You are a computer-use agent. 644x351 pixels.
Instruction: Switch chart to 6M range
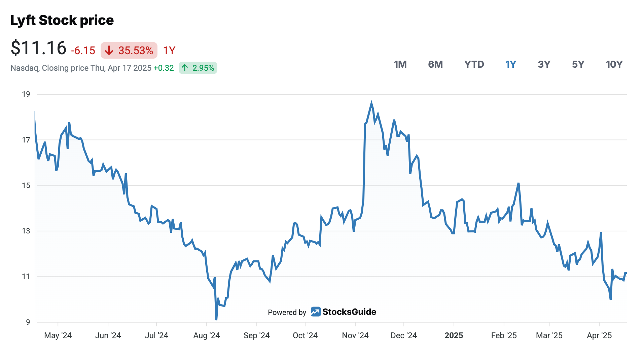(x=435, y=64)
